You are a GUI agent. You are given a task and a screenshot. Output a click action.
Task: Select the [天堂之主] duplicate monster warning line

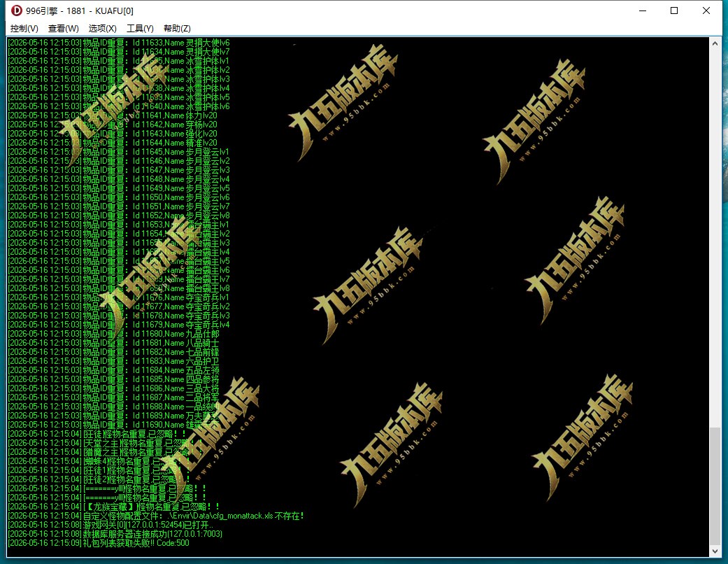pyautogui.click(x=107, y=443)
